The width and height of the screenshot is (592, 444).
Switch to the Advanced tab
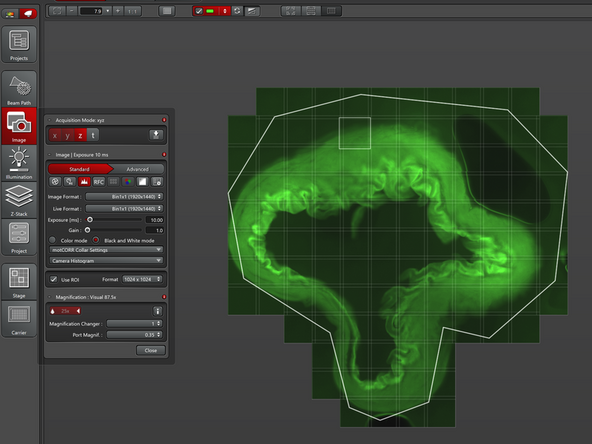[x=137, y=169]
